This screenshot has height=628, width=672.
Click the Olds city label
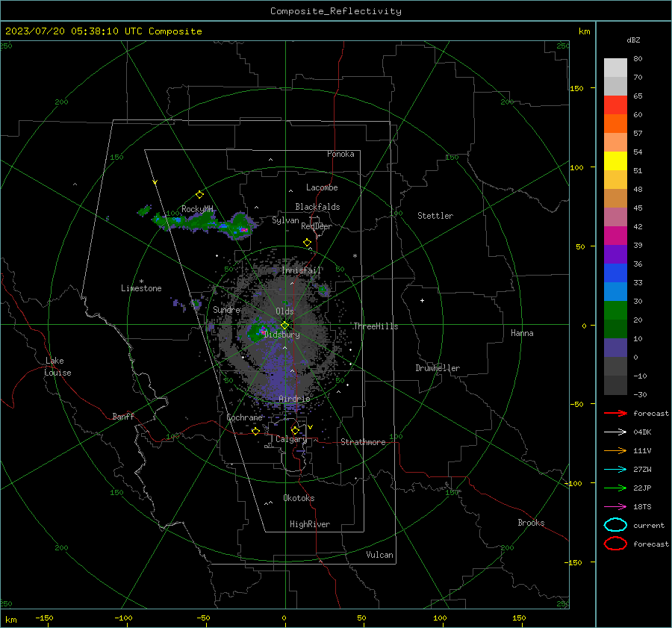click(x=284, y=311)
